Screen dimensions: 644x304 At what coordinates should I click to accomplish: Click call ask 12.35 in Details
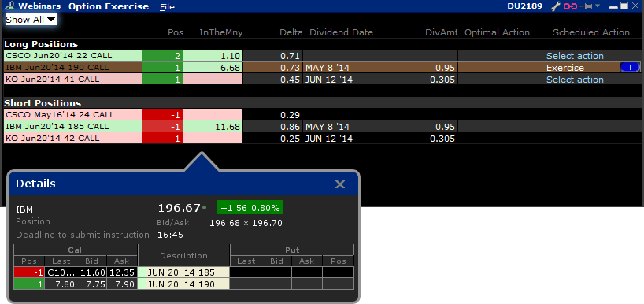click(x=121, y=272)
